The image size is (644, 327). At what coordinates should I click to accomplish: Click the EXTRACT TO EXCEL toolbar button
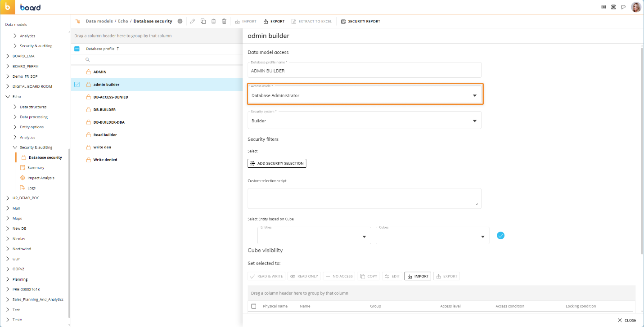[312, 21]
